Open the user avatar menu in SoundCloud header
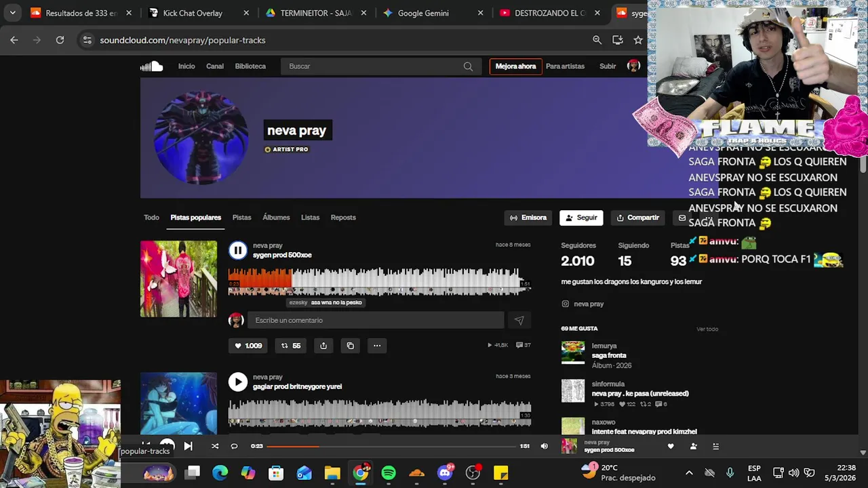This screenshot has width=868, height=488. [x=633, y=66]
